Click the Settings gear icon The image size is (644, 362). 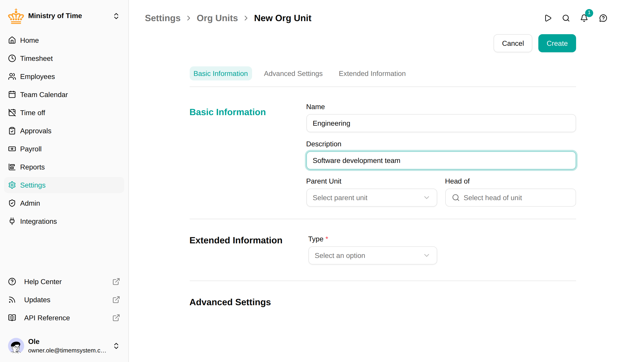pyautogui.click(x=12, y=185)
